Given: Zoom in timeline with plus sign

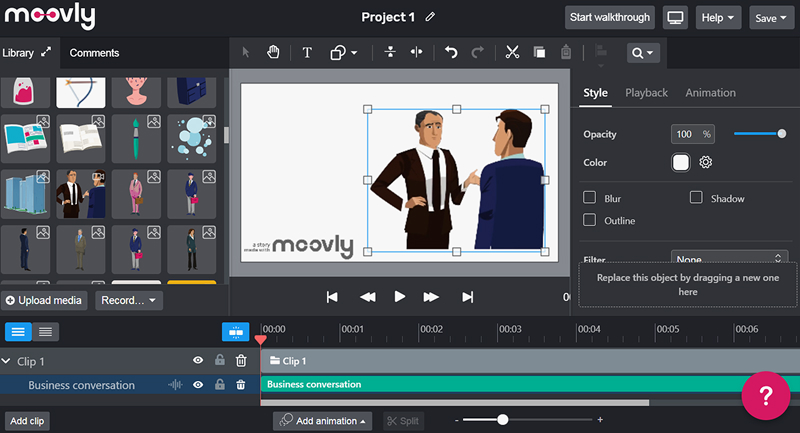Looking at the screenshot, I should click(x=600, y=419).
